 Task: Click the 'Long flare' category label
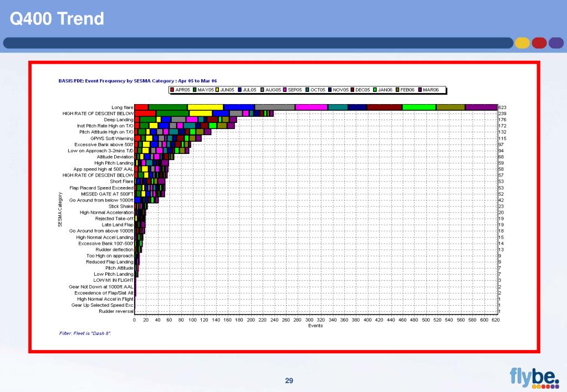click(x=122, y=107)
